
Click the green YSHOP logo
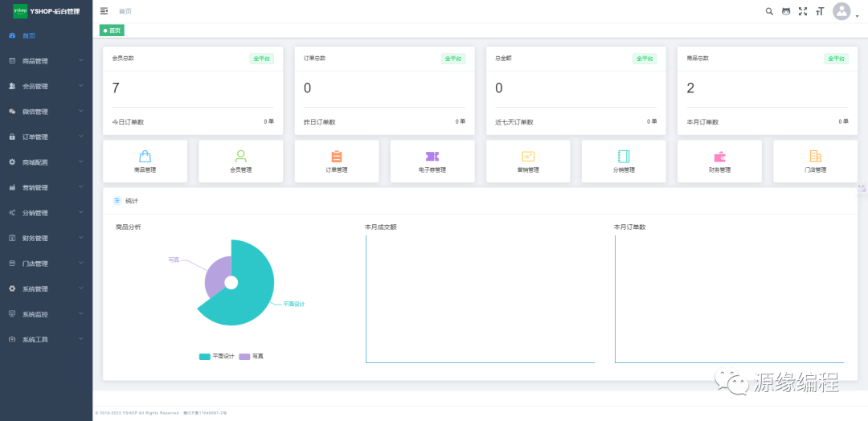point(20,11)
